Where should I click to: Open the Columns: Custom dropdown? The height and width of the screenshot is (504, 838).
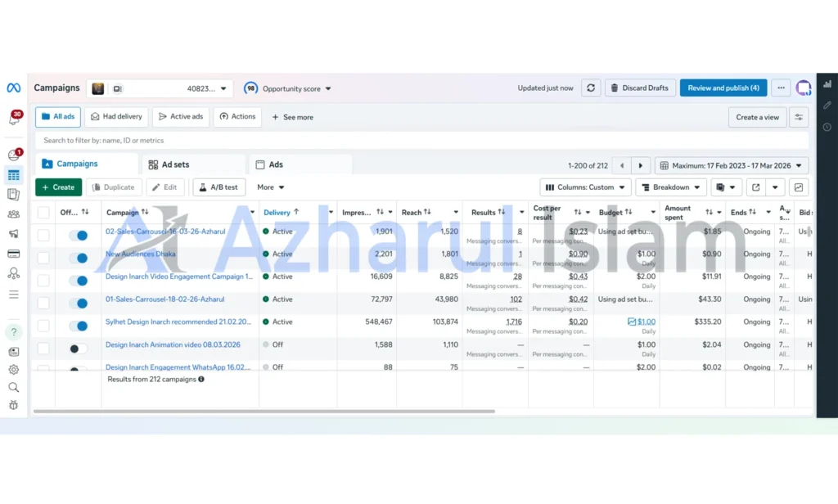point(585,187)
